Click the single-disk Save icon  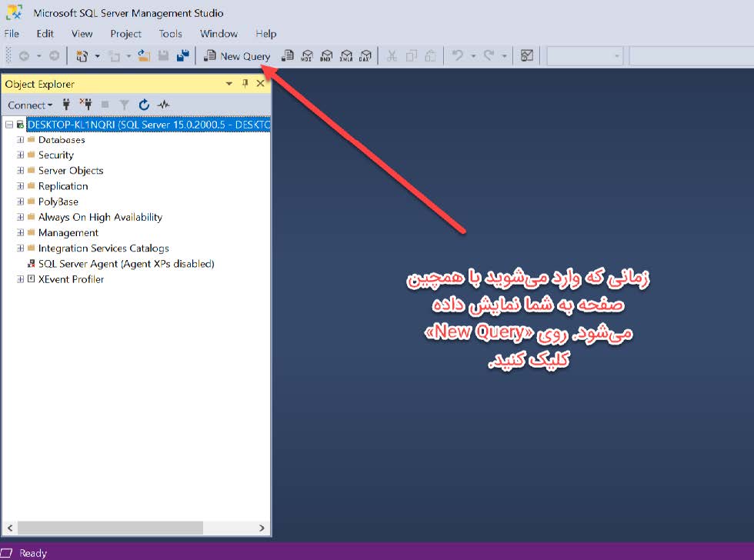click(x=163, y=56)
